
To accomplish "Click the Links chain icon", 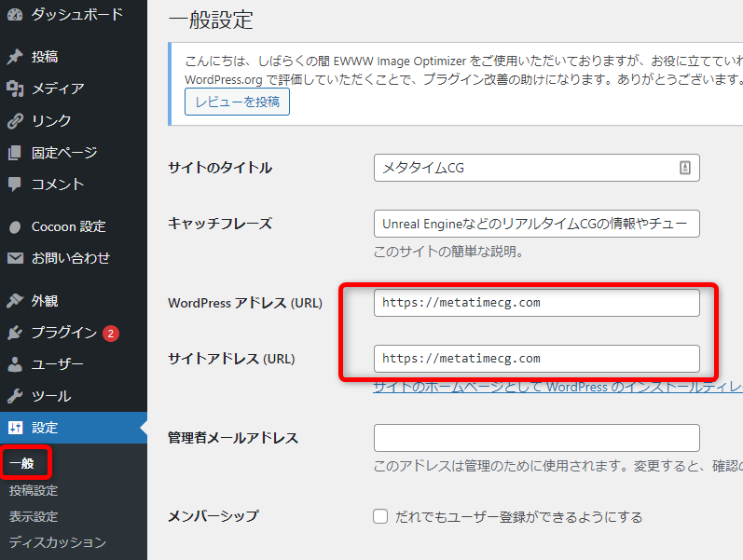I will 15,121.
